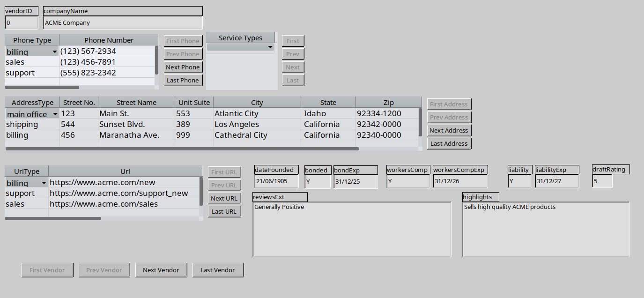The width and height of the screenshot is (644, 298).
Task: Click the bonded value field
Action: [x=318, y=181]
